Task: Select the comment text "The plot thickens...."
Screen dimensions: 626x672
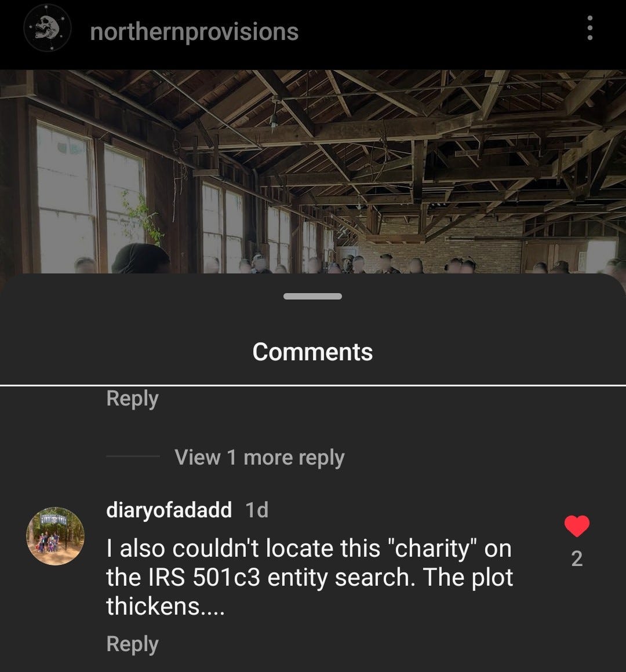Action: [310, 592]
